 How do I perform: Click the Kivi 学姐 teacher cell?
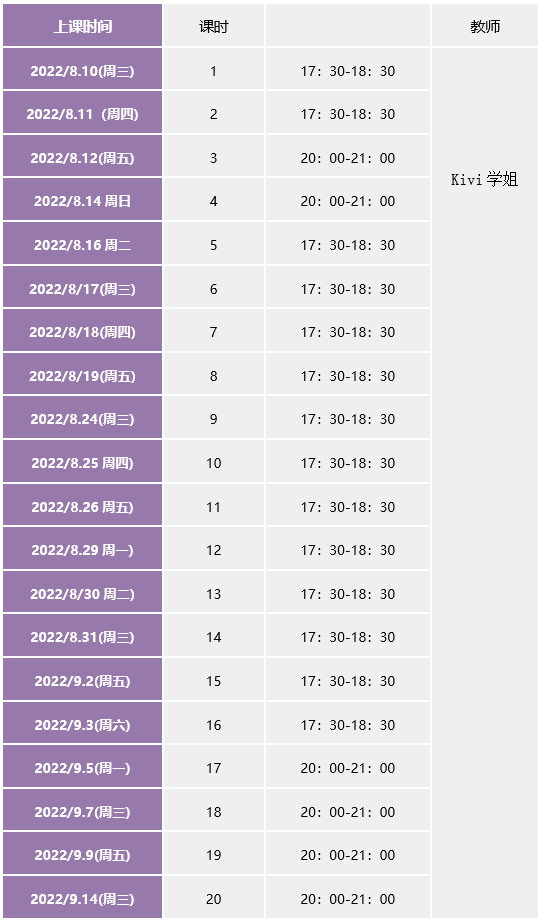[x=485, y=483]
